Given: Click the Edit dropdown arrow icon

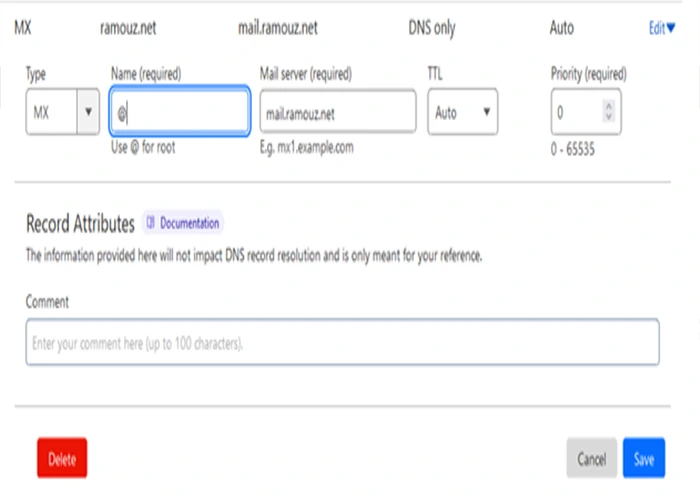Looking at the screenshot, I should pyautogui.click(x=671, y=28).
